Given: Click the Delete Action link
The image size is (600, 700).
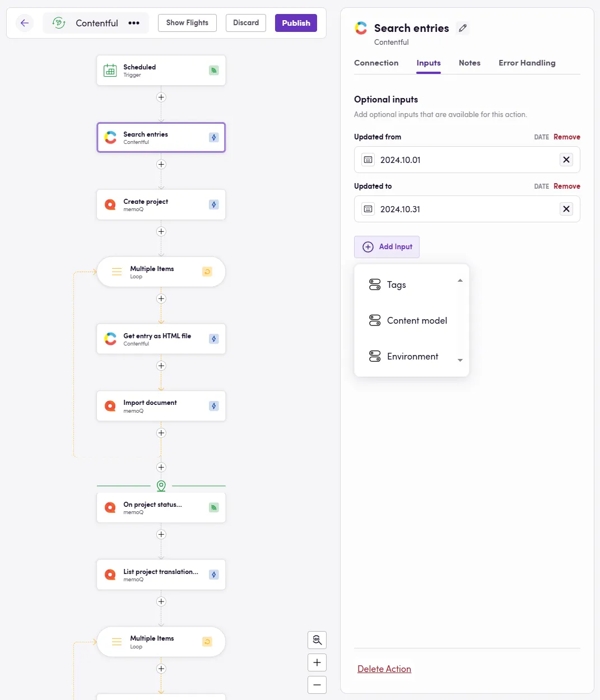Looking at the screenshot, I should [384, 669].
